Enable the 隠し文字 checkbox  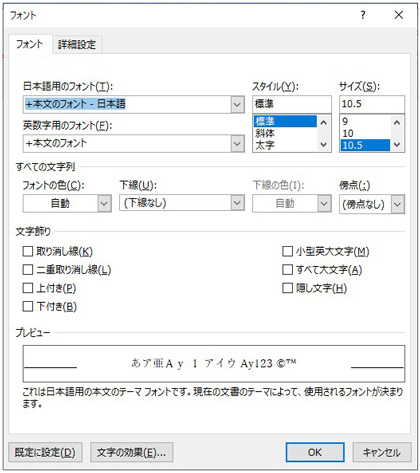(287, 288)
